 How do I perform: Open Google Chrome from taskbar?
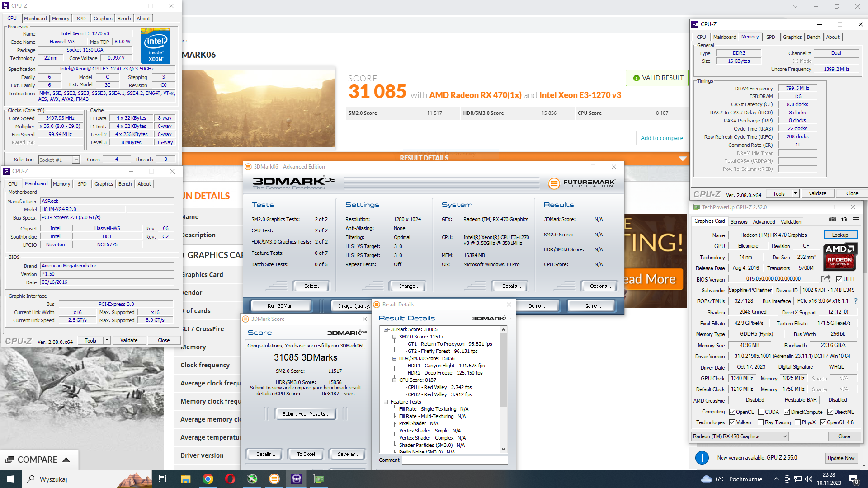(x=208, y=479)
